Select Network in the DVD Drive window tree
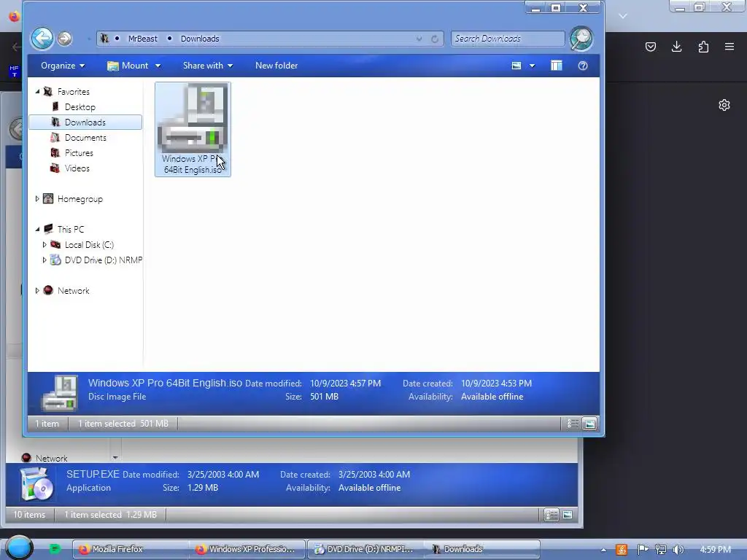 tap(52, 458)
